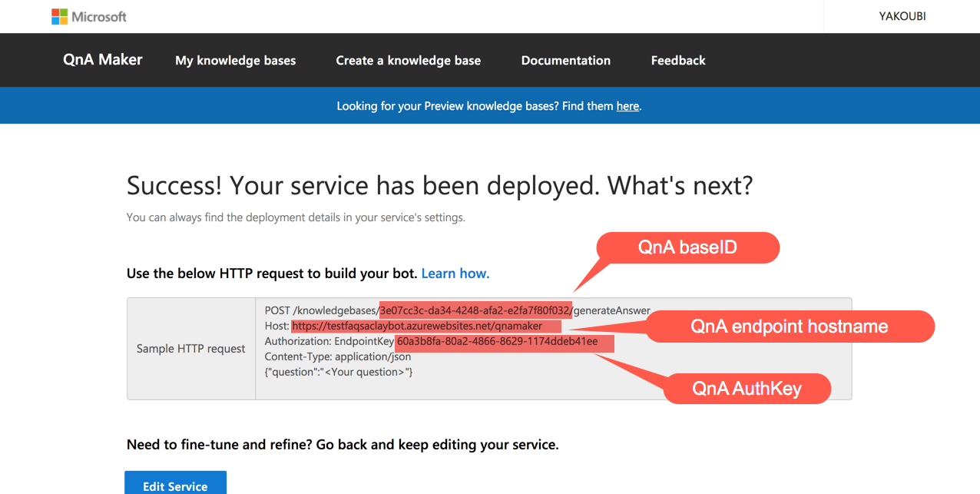980x494 pixels.
Task: Click the 'Success! Your service has been deployed' heading
Action: (440, 186)
